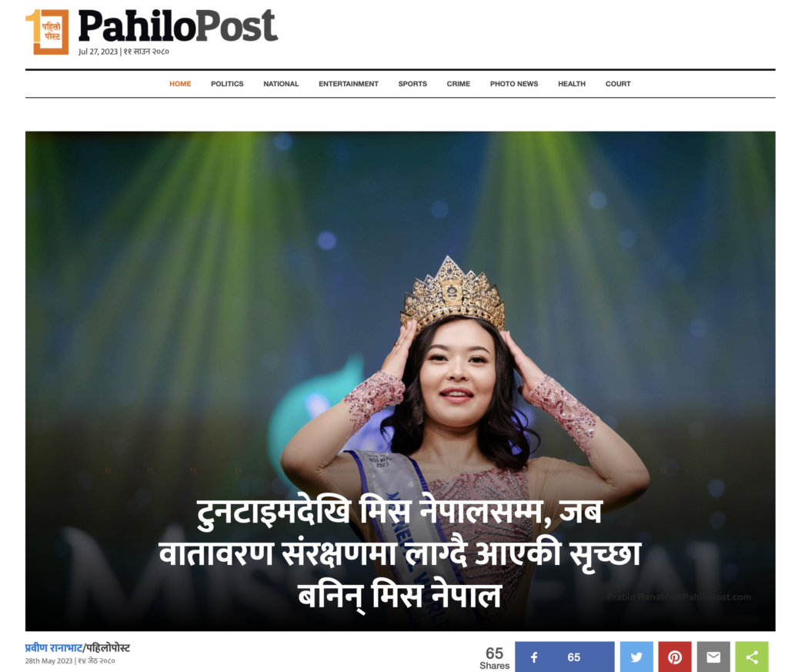Select PHOTO NEWS in menu

(513, 84)
